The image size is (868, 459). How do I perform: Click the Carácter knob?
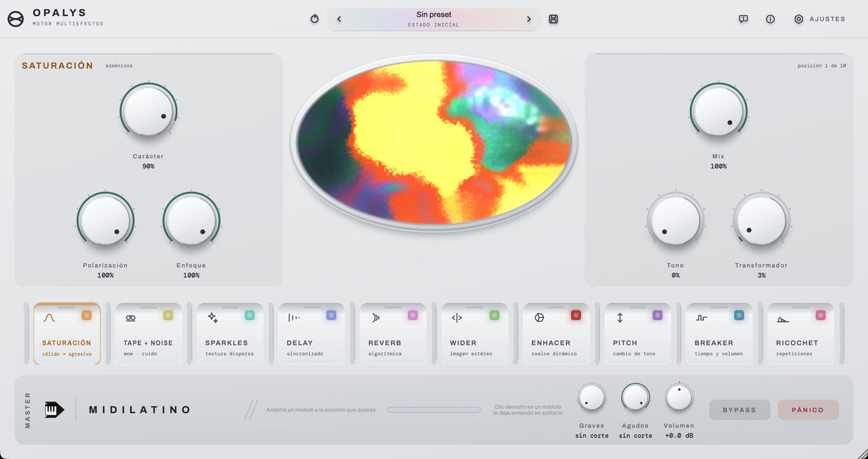coord(148,111)
